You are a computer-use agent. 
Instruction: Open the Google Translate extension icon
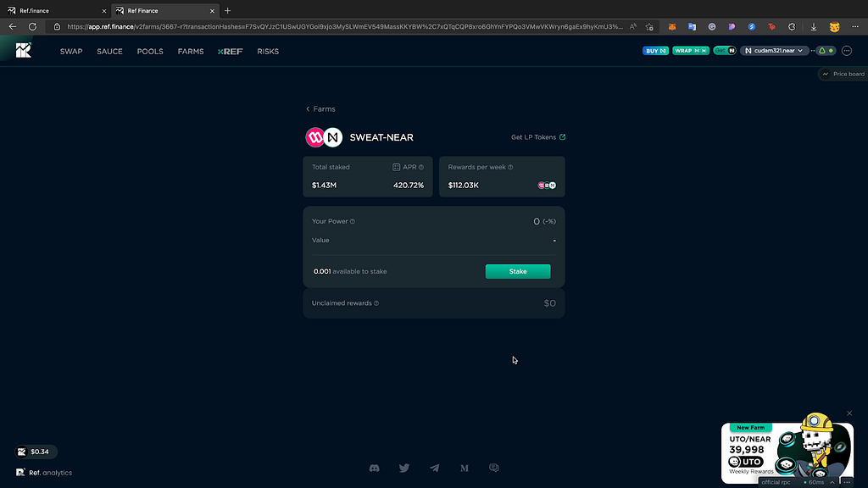click(692, 26)
